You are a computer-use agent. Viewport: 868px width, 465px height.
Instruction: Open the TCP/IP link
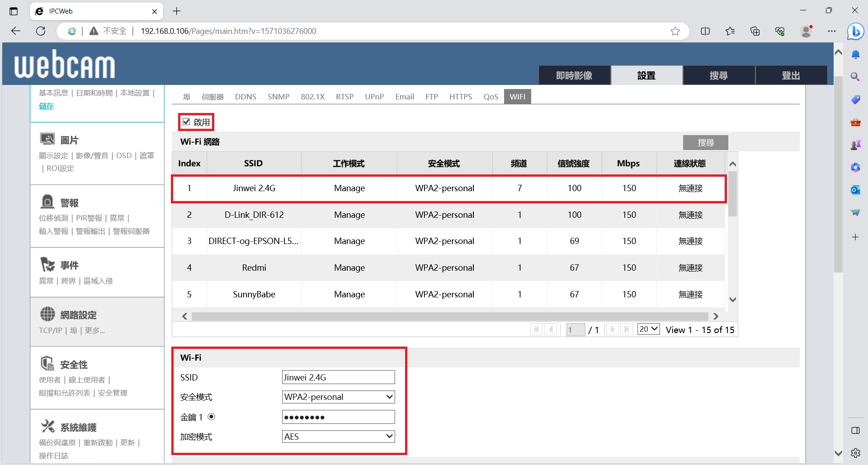click(50, 330)
